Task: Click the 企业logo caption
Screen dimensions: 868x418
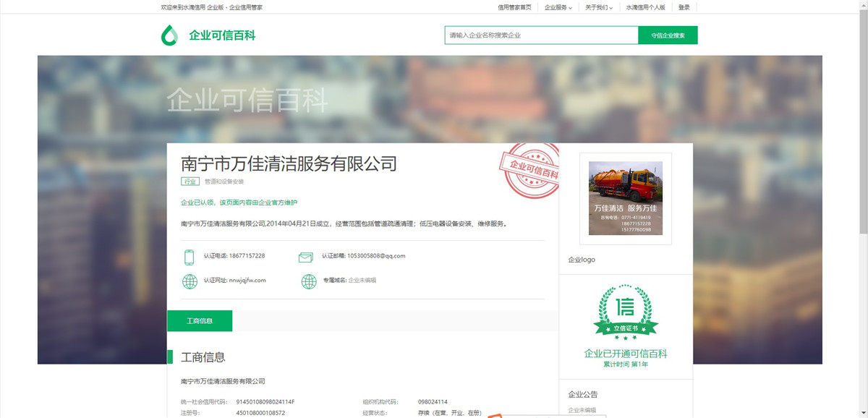Action: 582,260
